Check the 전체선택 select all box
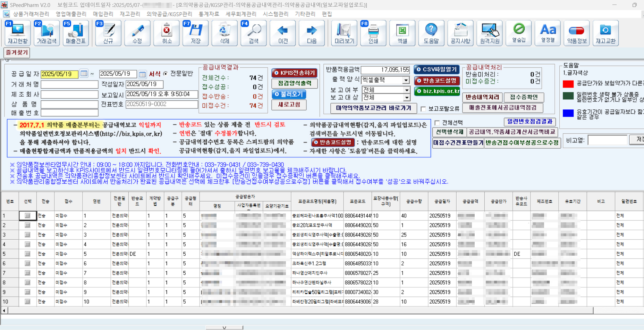This screenshot has width=644, height=330. (x=437, y=123)
